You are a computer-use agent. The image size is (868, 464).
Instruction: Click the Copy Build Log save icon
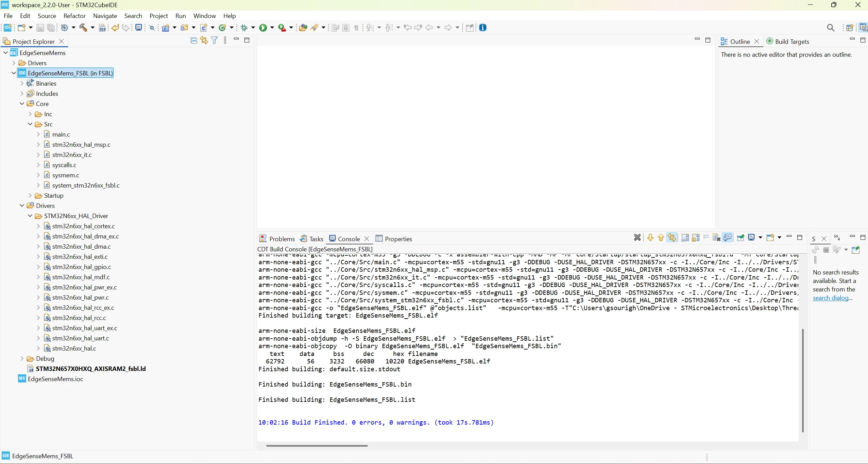click(685, 237)
